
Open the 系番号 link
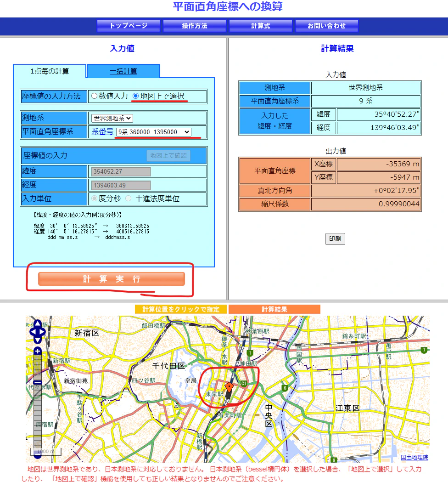point(102,132)
